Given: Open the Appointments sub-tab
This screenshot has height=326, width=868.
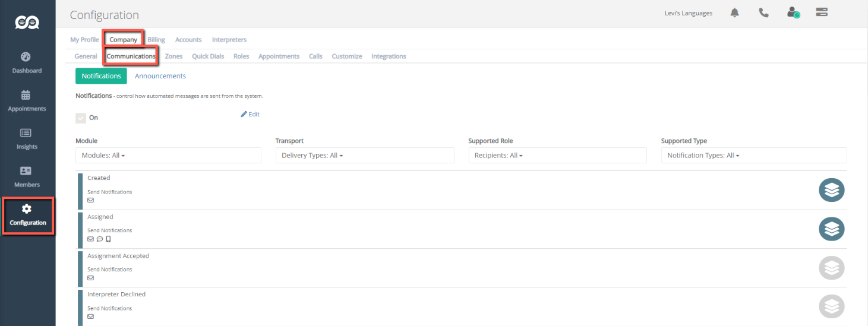Looking at the screenshot, I should point(279,56).
